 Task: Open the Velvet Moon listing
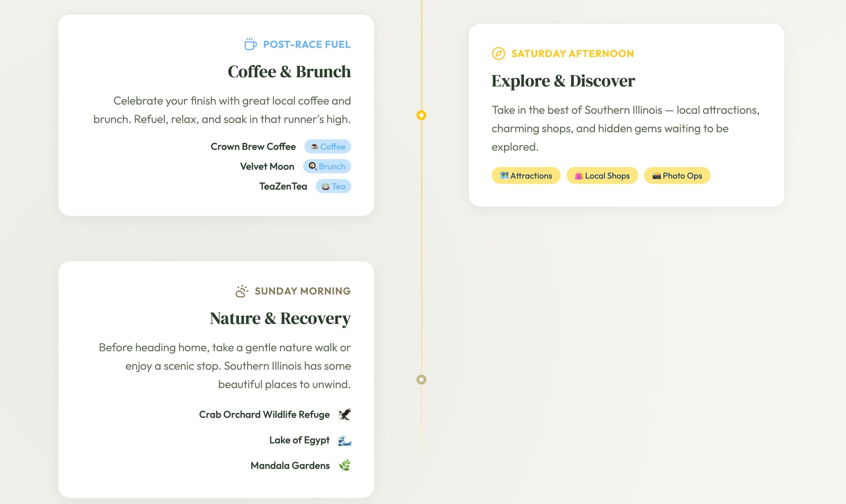point(267,167)
